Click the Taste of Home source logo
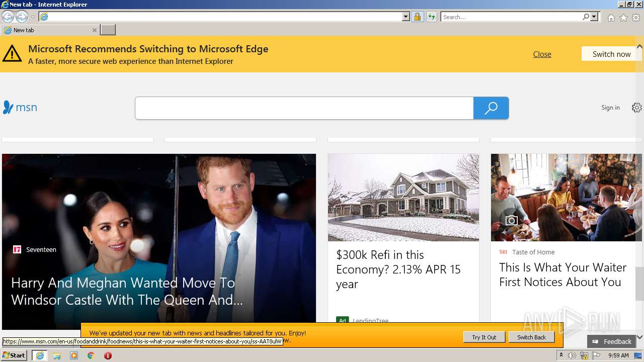The height and width of the screenshot is (362, 644). (503, 252)
